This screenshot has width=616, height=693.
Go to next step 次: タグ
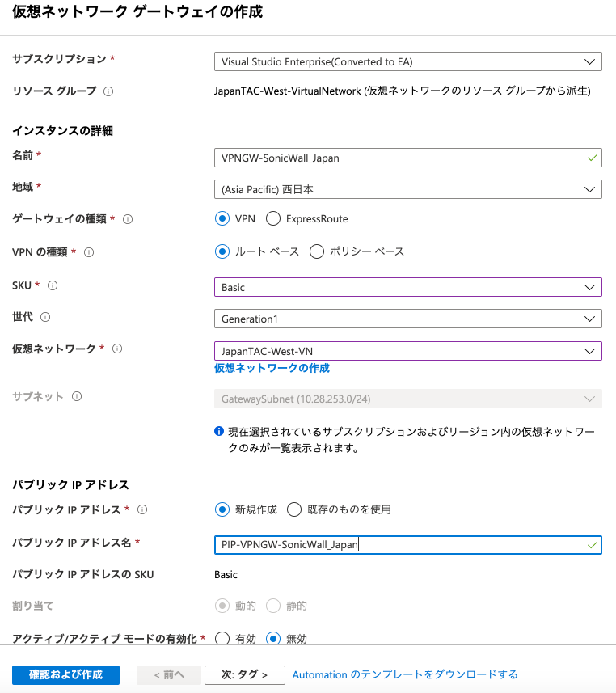click(x=245, y=674)
